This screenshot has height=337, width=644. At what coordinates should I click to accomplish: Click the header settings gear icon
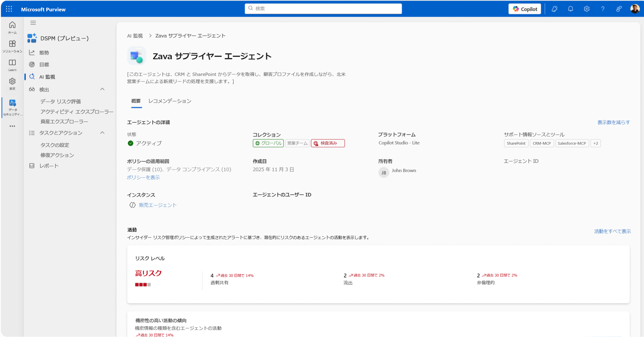click(587, 9)
